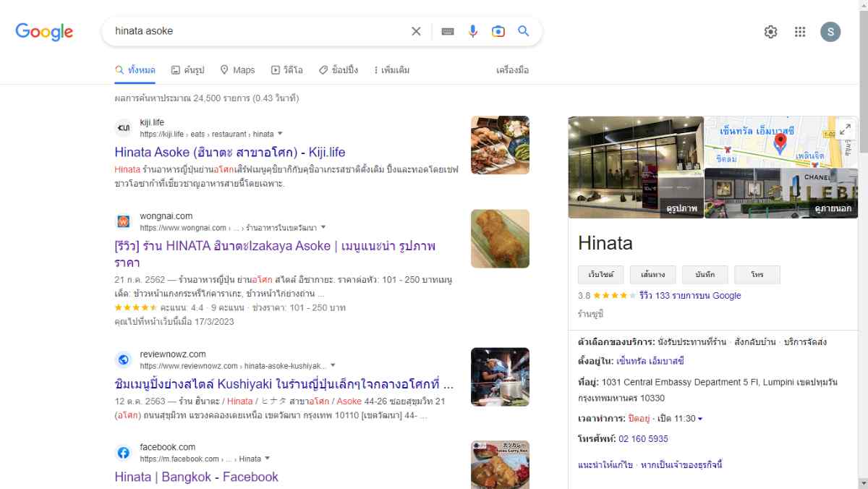Call phone number 02 160 5935

643,439
